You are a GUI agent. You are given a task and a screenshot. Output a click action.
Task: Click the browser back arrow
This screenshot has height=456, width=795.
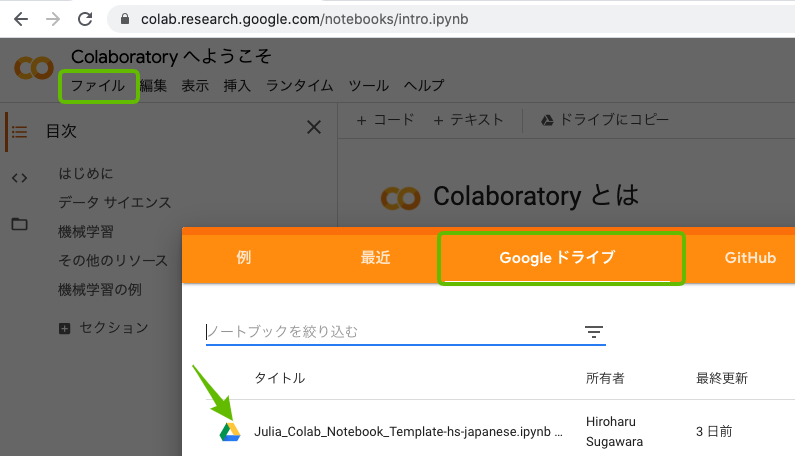pos(21,19)
